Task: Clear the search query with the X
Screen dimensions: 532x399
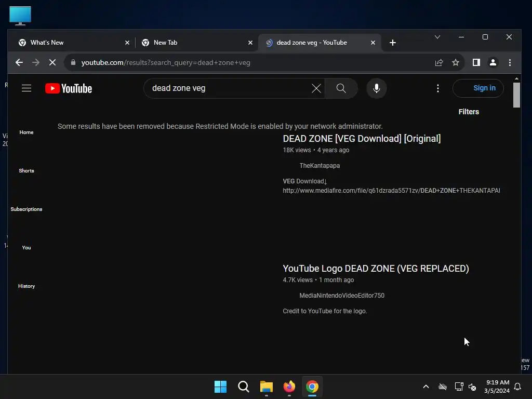Action: coord(316,88)
